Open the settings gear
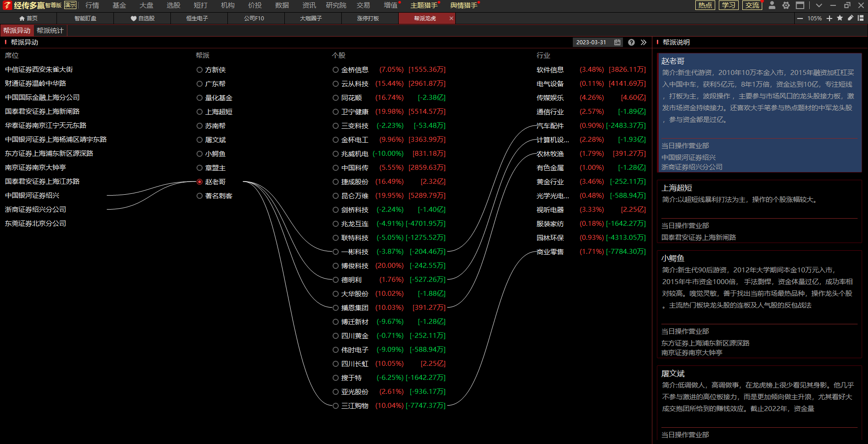Image resolution: width=868 pixels, height=444 pixels. [x=786, y=5]
